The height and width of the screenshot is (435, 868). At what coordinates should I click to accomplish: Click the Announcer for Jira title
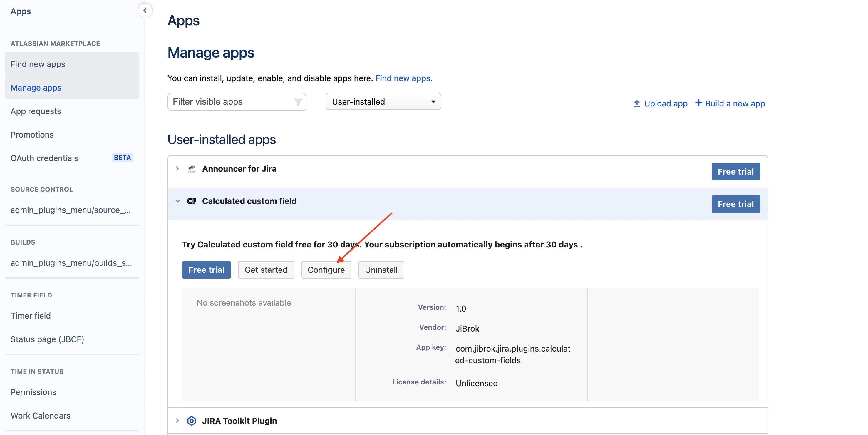point(239,169)
